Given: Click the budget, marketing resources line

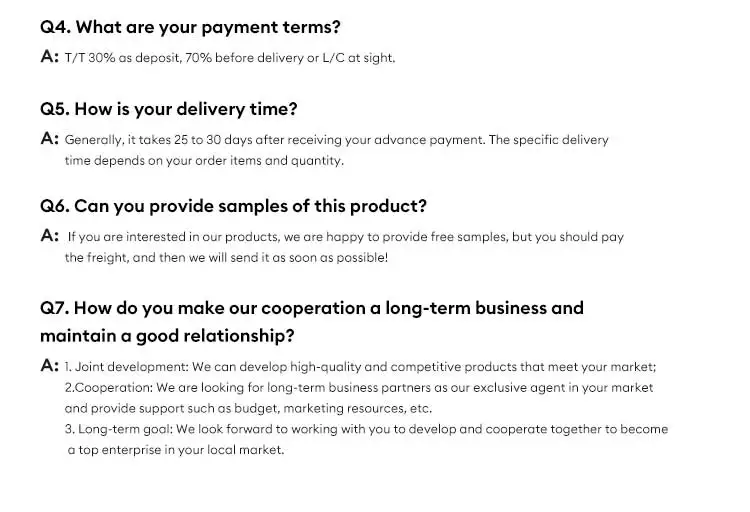Looking at the screenshot, I should [x=248, y=408].
